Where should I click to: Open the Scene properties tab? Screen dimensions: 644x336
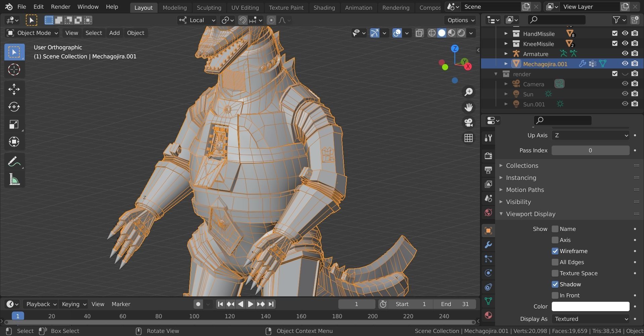tap(488, 198)
